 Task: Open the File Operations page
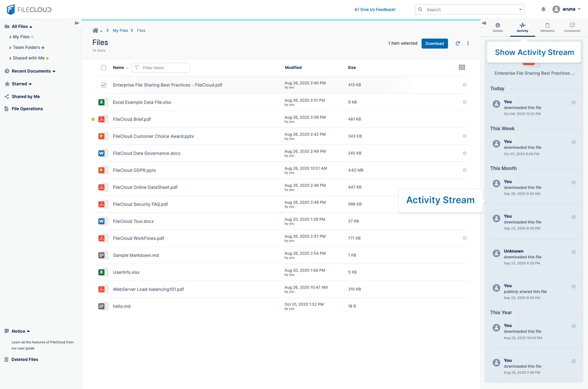(x=27, y=109)
